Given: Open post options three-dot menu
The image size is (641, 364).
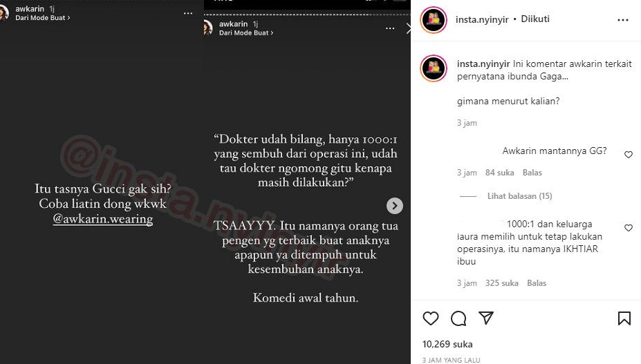Looking at the screenshot, I should point(622,19).
